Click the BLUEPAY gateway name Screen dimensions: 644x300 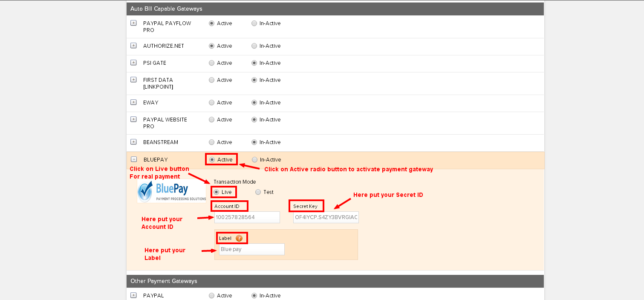click(x=156, y=160)
